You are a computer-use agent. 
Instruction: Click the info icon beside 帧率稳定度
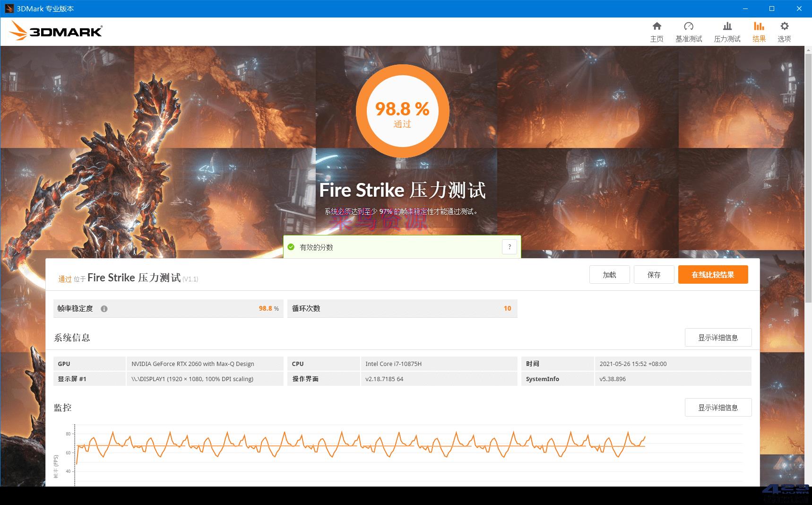[x=104, y=308]
